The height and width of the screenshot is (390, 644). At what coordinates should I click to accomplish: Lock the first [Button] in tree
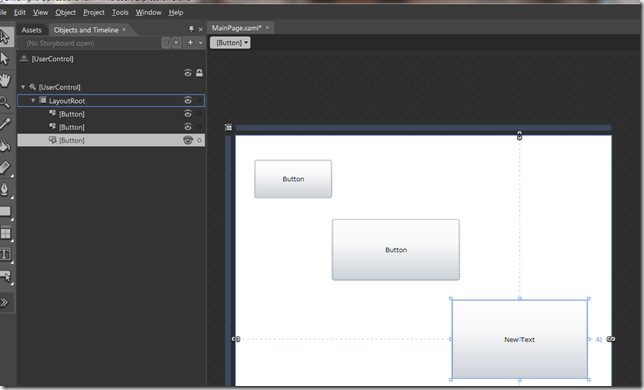pyautogui.click(x=199, y=114)
